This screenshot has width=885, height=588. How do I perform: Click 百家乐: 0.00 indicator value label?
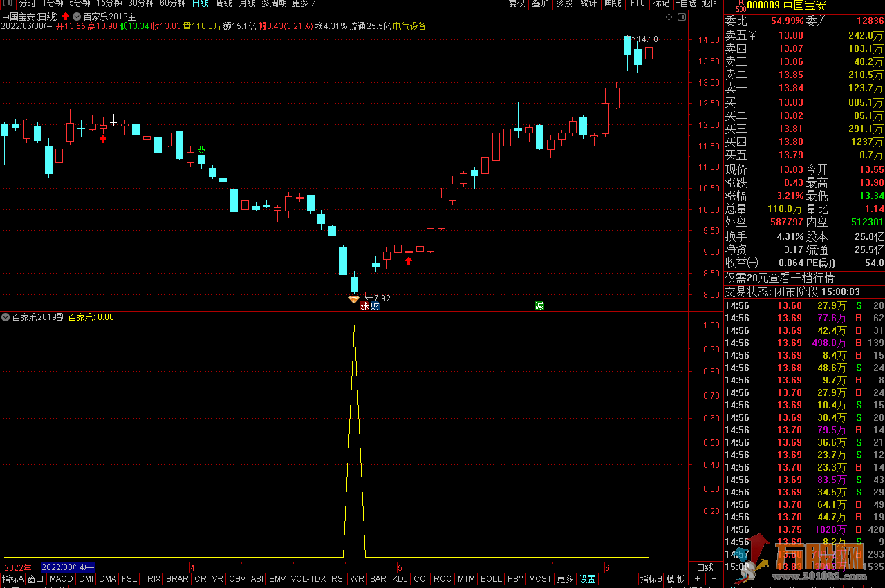(x=91, y=317)
